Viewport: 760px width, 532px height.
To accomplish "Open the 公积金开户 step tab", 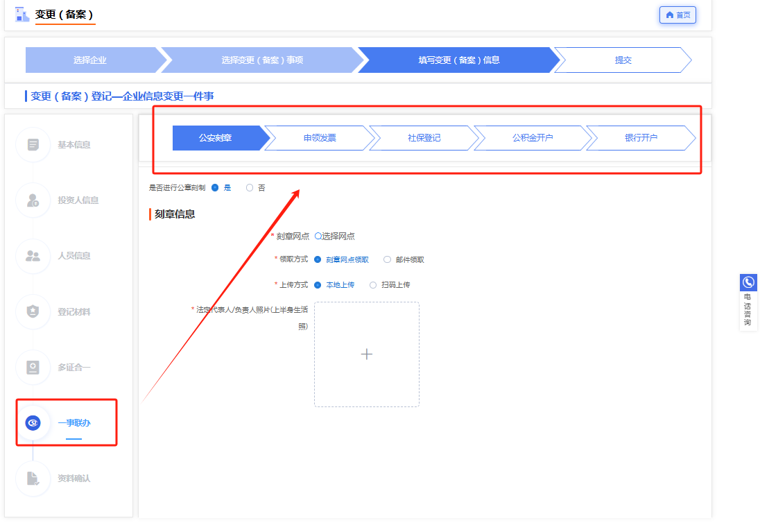I will coord(532,138).
